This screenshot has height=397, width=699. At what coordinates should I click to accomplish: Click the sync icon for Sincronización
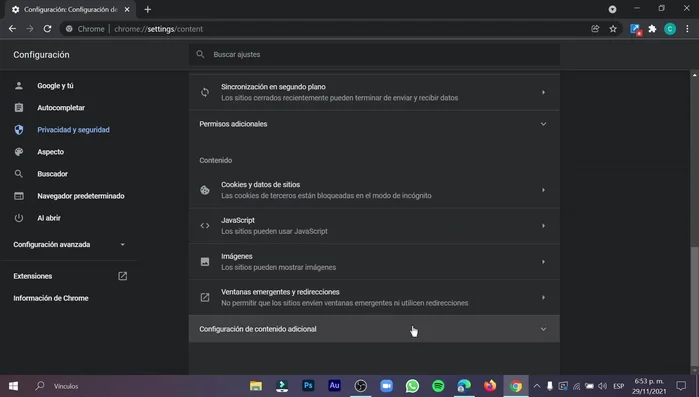click(x=205, y=92)
